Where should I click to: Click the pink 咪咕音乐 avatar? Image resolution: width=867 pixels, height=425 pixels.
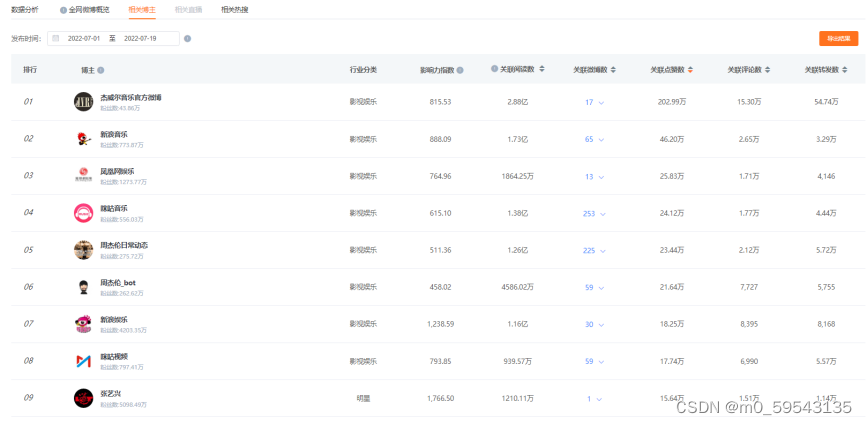(83, 213)
